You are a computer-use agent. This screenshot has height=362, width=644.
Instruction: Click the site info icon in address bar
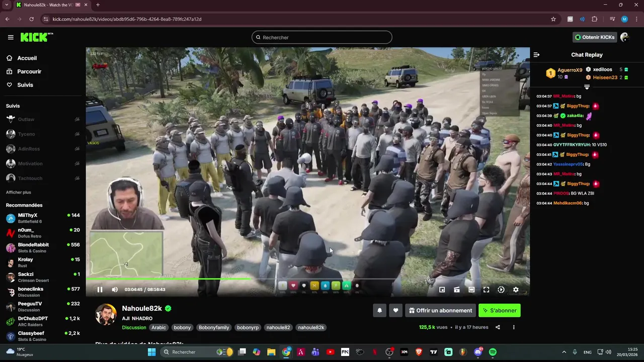(x=46, y=19)
